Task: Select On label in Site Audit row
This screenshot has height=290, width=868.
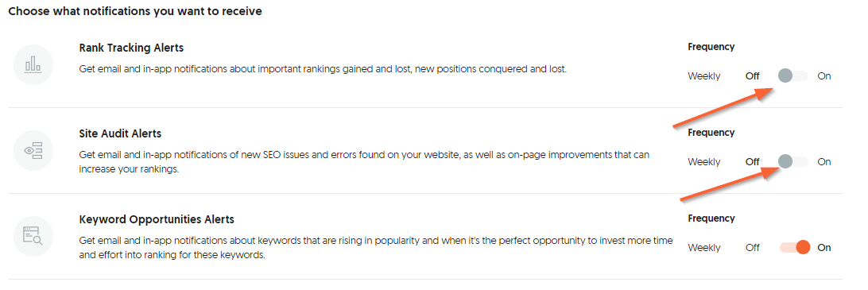Action: (824, 162)
